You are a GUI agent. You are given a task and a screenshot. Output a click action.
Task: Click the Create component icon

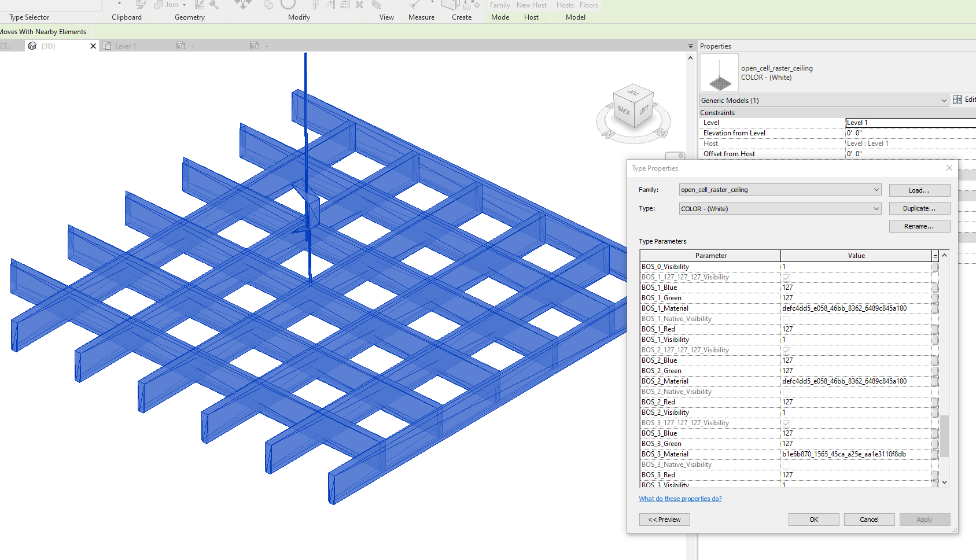[451, 6]
